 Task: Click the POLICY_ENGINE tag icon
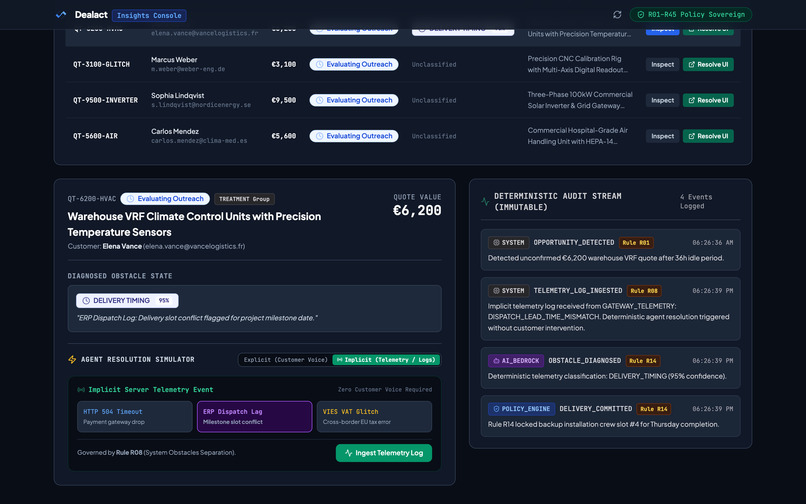tap(496, 409)
